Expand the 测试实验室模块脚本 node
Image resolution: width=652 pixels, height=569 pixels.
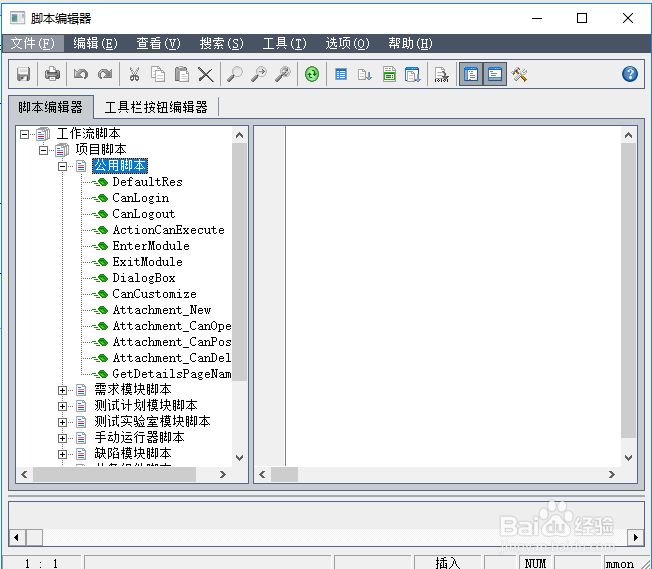click(x=62, y=422)
